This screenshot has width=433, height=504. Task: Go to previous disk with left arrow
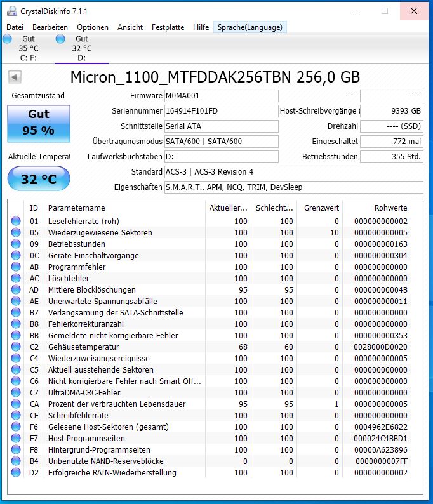tap(15, 77)
